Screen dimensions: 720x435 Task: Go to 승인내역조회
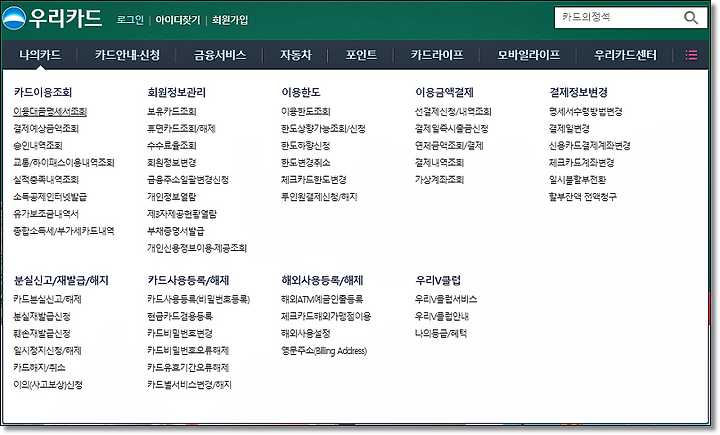[38, 146]
